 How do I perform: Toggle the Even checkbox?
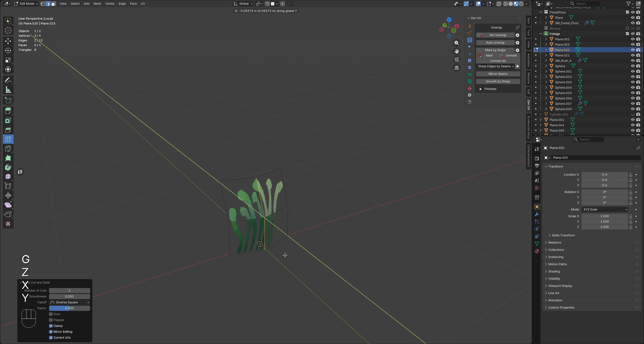click(51, 314)
